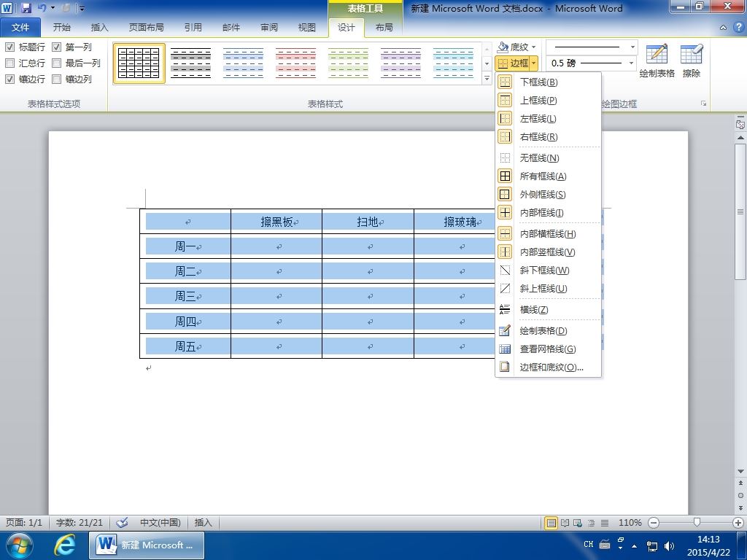Open the Page Layout (页面布局) tab
The width and height of the screenshot is (747, 560).
tap(146, 27)
